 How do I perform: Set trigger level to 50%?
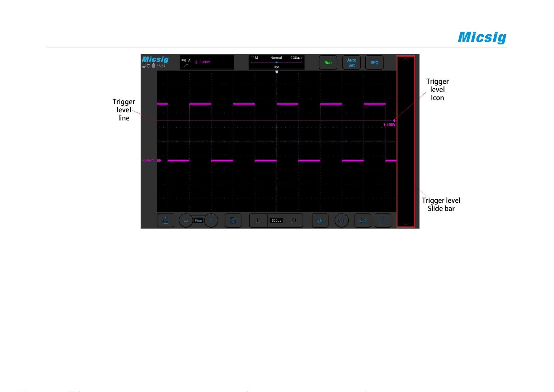tap(320, 221)
